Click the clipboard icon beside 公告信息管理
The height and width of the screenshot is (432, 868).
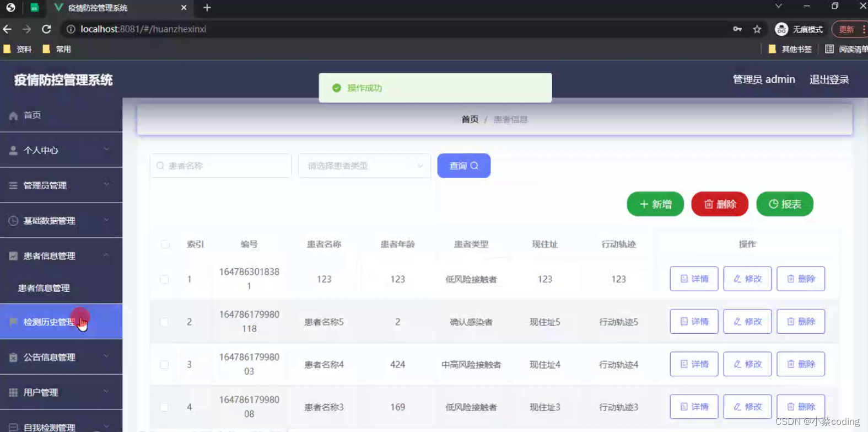pos(13,358)
